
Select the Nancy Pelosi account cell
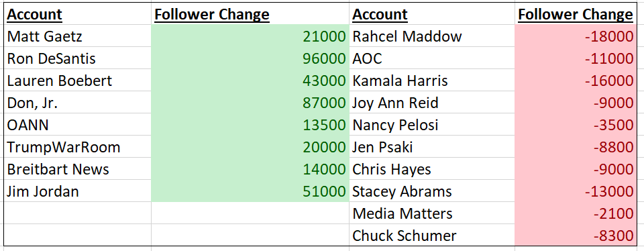432,125
